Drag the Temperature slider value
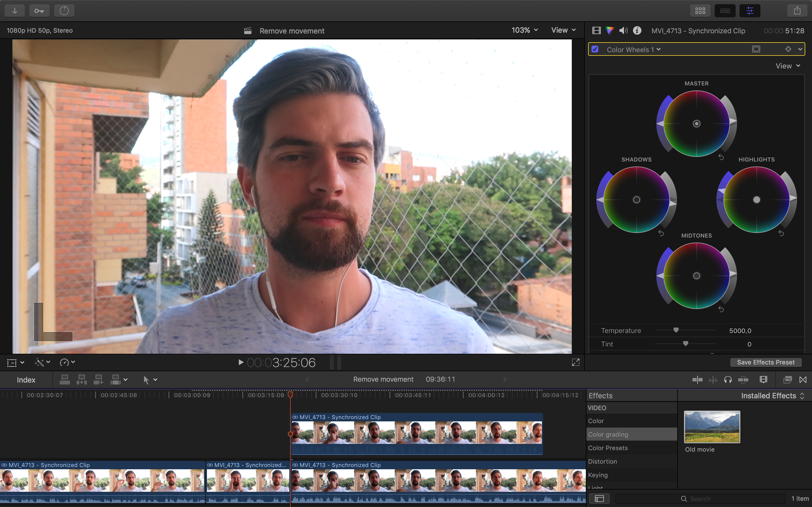This screenshot has height=507, width=812. pos(676,331)
